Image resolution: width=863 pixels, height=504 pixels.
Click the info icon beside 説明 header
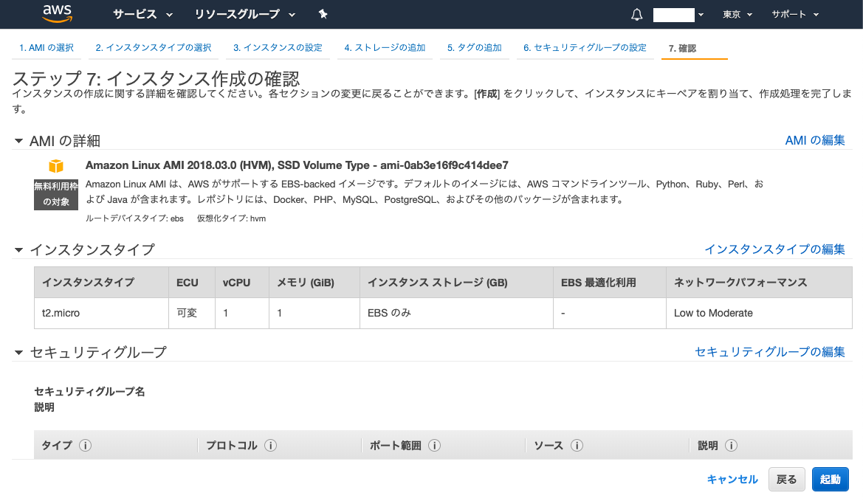(731, 446)
